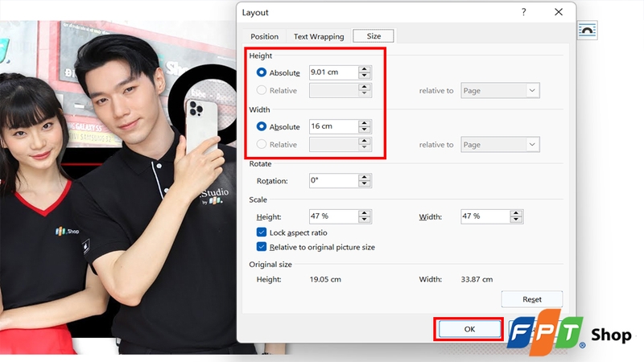Switch to the Text Wrapping tab

point(319,36)
